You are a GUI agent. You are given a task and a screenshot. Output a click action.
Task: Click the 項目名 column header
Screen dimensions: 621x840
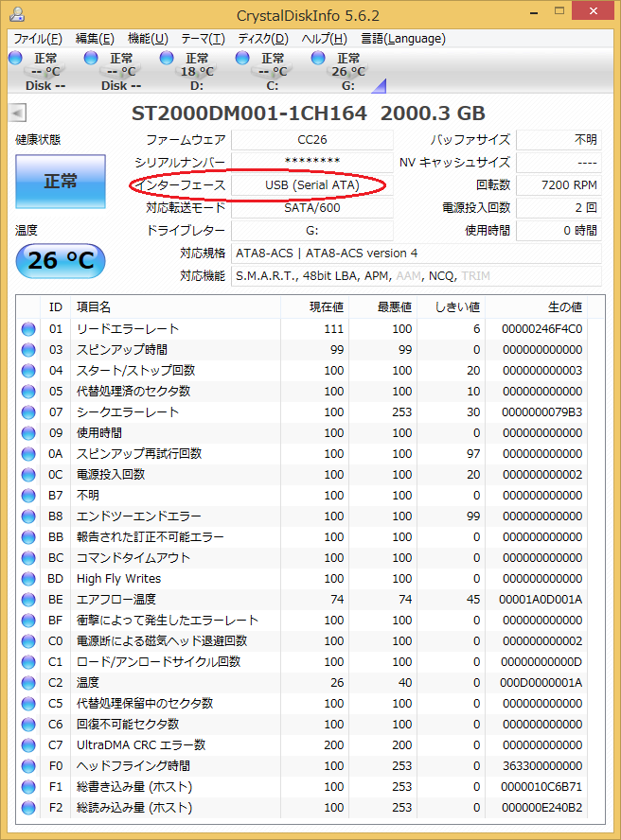click(x=175, y=307)
